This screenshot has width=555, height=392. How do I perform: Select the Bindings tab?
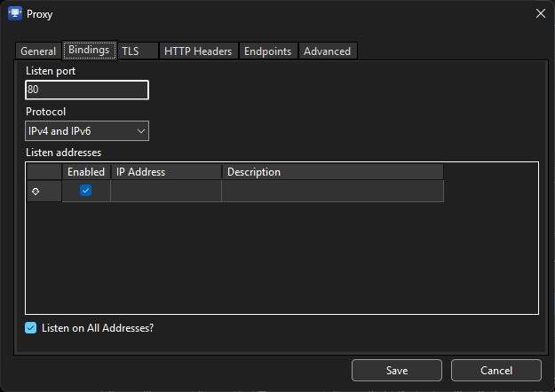[89, 51]
